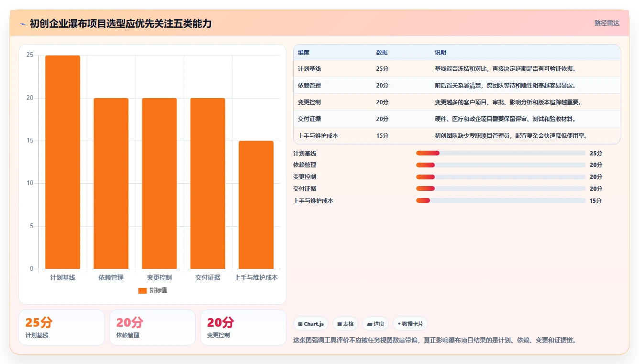The image size is (639, 364).
Task: Open the 20分 变更控制 summary card
Action: pos(243,327)
